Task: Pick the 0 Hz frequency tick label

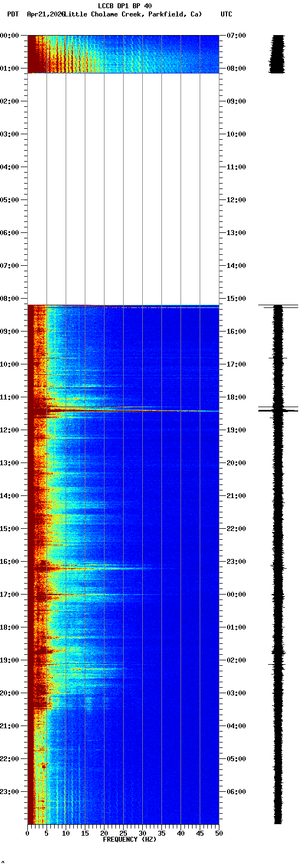Action: [27, 833]
